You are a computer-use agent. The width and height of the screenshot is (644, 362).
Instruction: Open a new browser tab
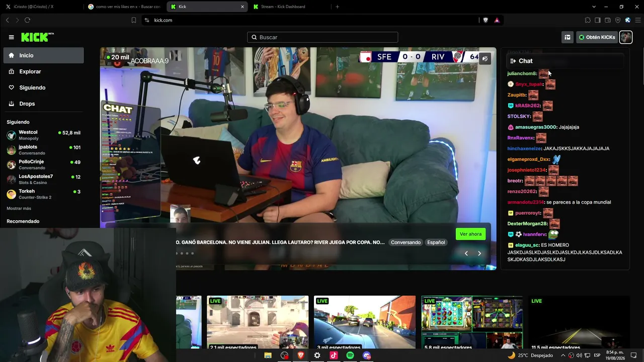337,7
